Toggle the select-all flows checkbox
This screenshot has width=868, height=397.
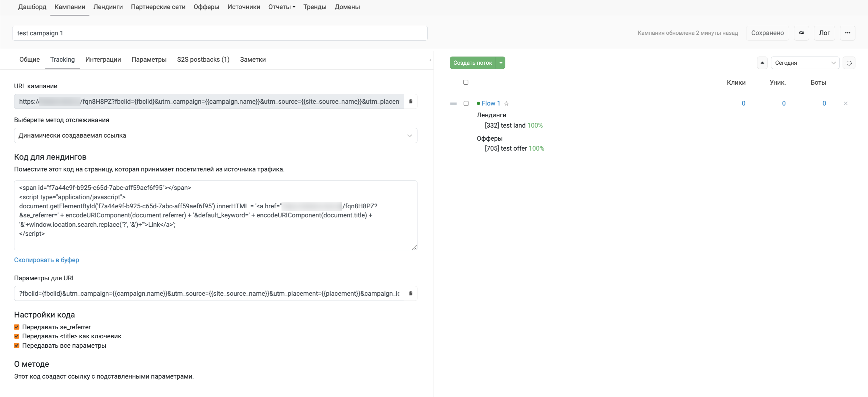(466, 82)
